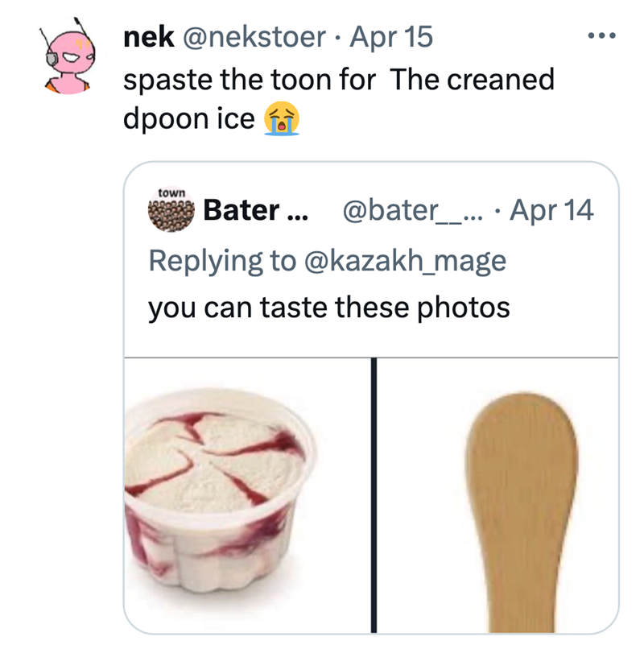Image resolution: width=644 pixels, height=649 pixels.
Task: Click the divider between the two photos
Action: pyautogui.click(x=373, y=495)
